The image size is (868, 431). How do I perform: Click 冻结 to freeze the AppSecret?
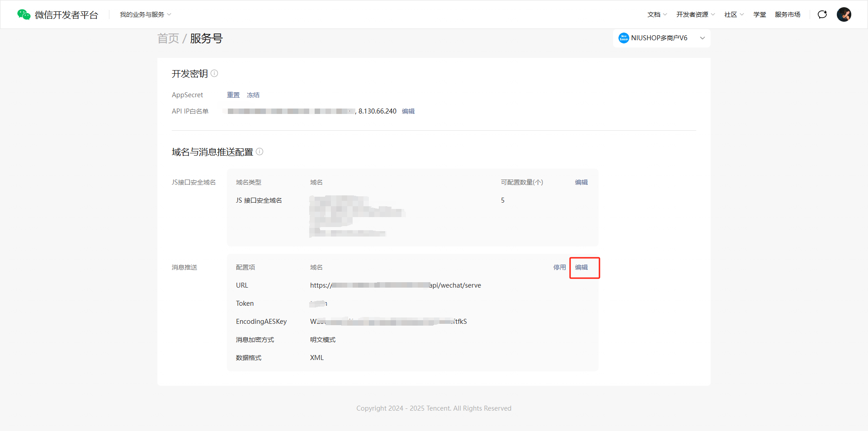click(253, 95)
